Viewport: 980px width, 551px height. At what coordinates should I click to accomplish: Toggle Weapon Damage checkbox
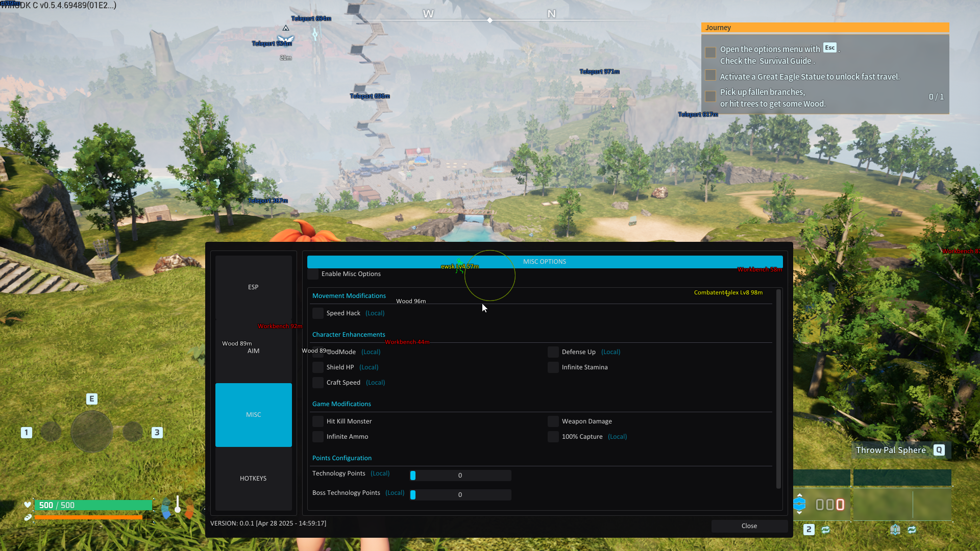553,421
